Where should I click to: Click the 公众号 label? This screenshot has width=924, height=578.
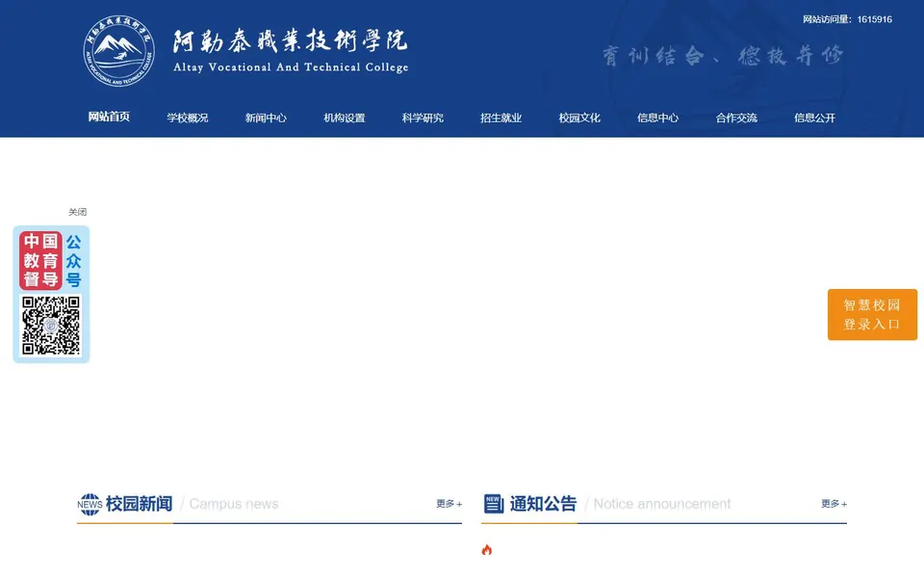(x=73, y=261)
